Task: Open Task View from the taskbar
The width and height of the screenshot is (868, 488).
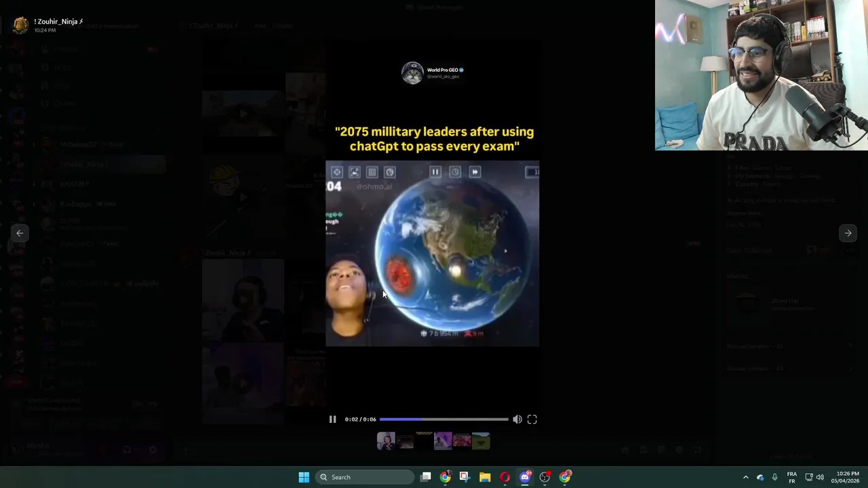Action: tap(426, 477)
